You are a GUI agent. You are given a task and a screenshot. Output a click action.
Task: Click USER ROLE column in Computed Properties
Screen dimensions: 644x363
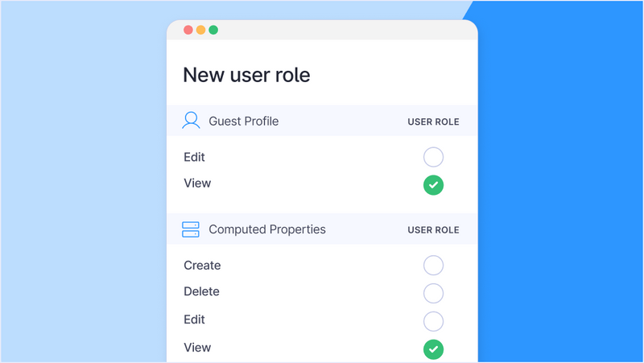433,230
